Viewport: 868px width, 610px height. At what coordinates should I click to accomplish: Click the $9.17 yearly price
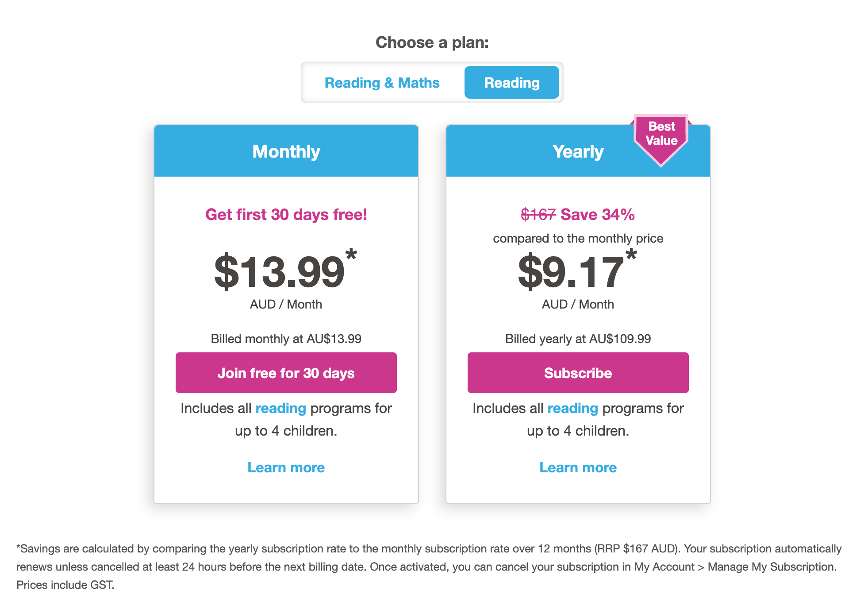coord(571,271)
